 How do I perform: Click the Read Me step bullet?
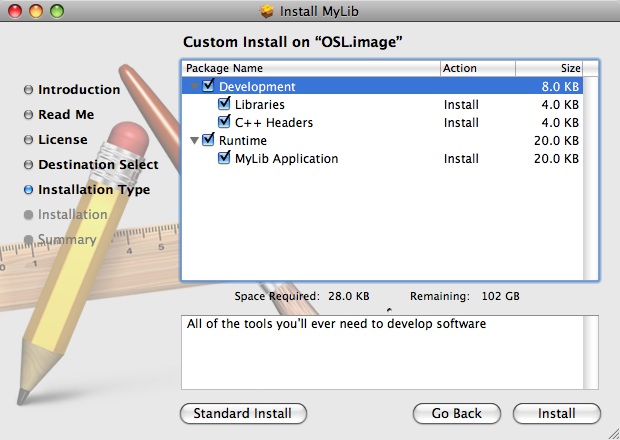[x=28, y=115]
